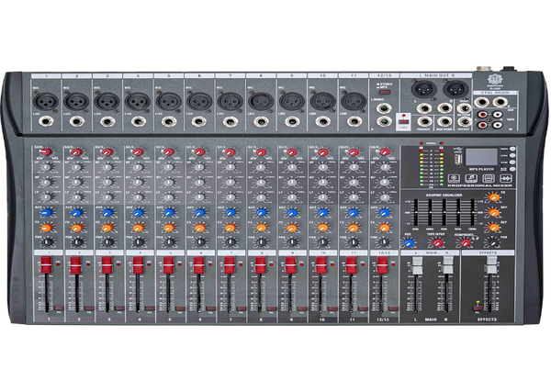Image resolution: width=551 pixels, height=392 pixels.
Task: Click the master orange FX knob
Action: (493, 197)
